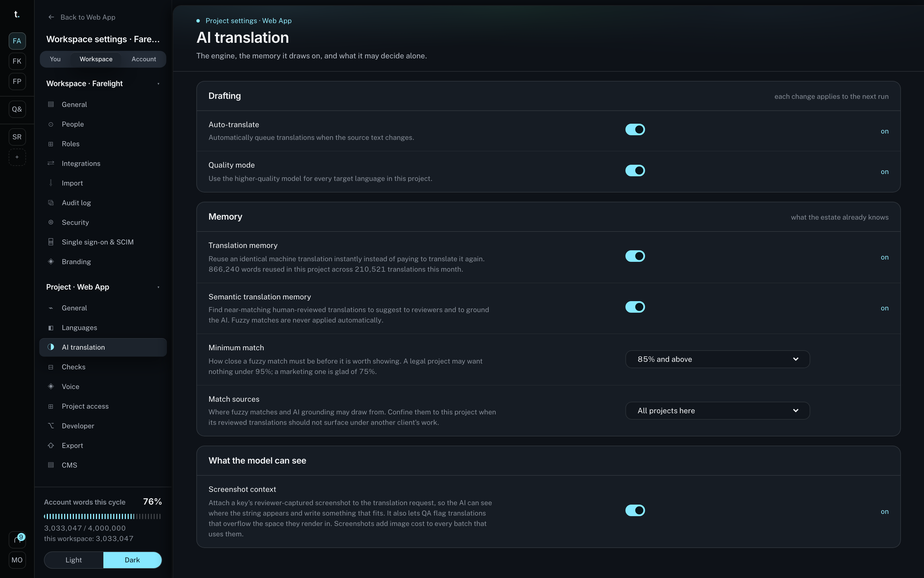Disable the Quality mode toggle
The image size is (924, 578).
coord(635,171)
